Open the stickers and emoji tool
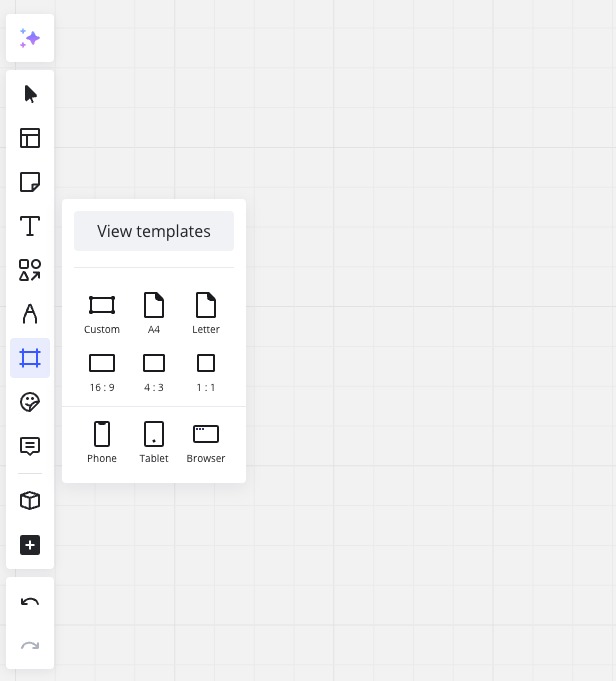Screen dimensions: 616x681 tap(30, 402)
